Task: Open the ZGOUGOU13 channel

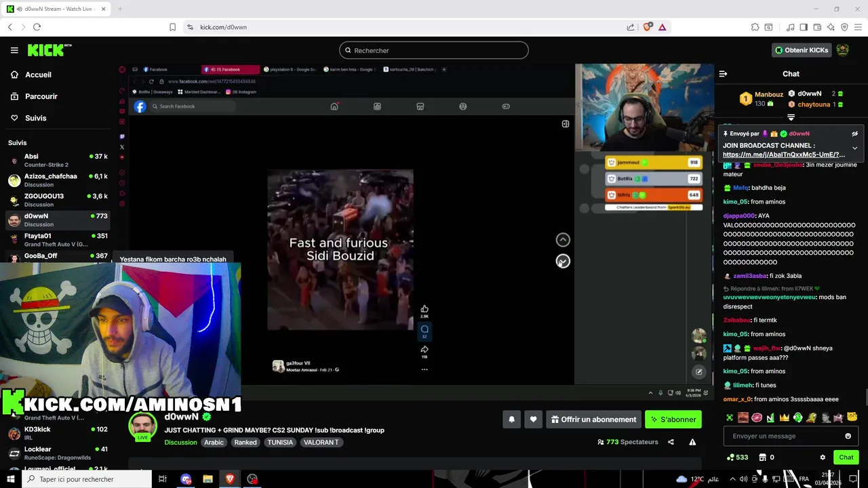Action: pos(57,200)
